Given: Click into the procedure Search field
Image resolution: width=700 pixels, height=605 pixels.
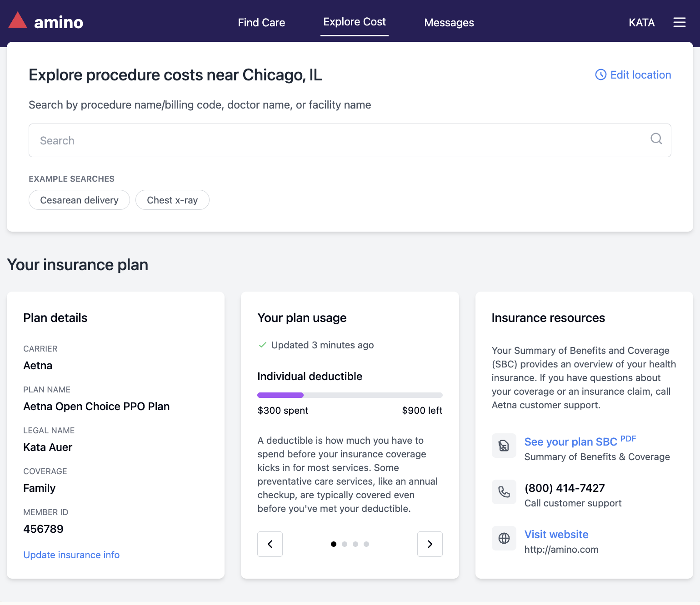Looking at the screenshot, I should [350, 140].
